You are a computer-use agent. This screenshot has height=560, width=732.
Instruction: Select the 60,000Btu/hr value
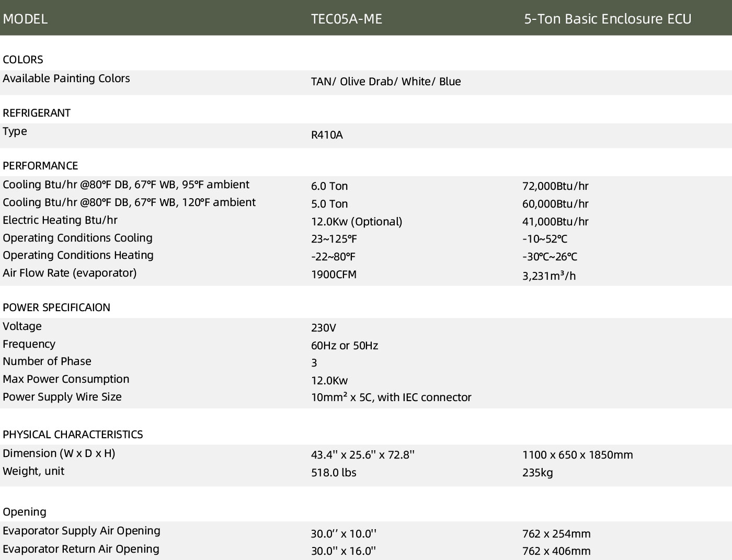[555, 204]
